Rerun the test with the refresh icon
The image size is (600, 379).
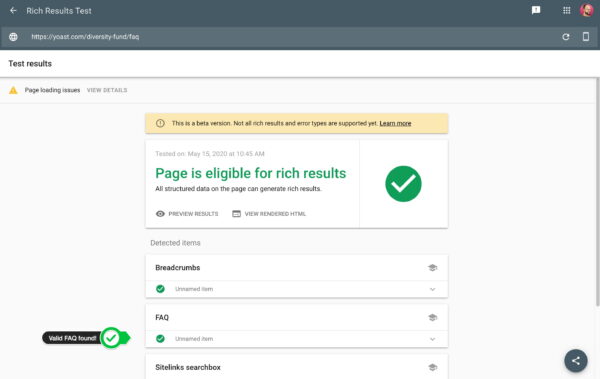[566, 37]
